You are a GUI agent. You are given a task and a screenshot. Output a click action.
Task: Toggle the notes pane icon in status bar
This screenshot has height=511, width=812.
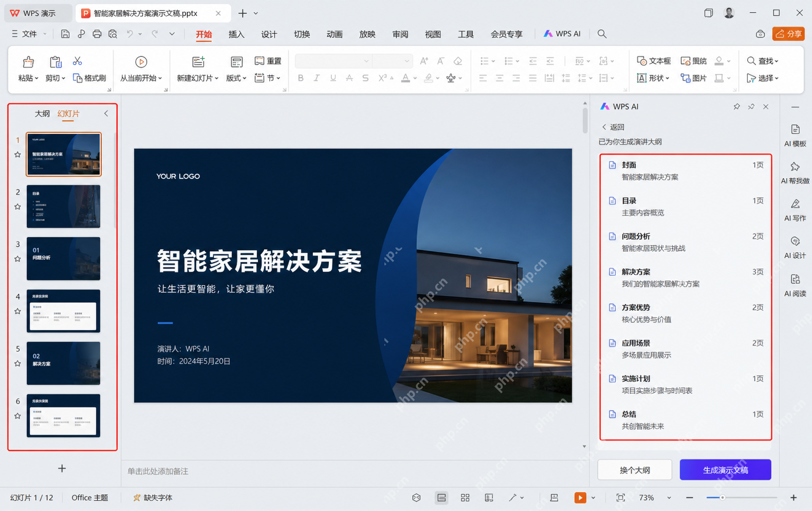[x=554, y=498]
